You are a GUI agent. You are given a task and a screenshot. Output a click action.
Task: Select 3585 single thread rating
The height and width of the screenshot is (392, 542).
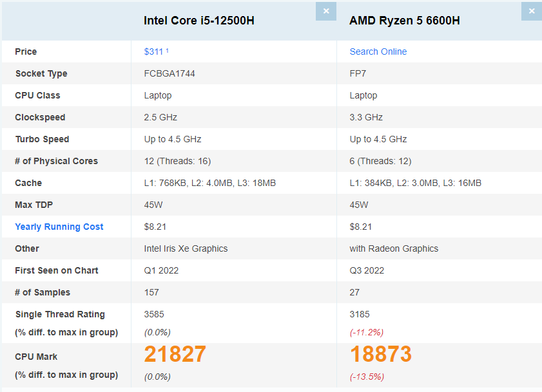(154, 315)
